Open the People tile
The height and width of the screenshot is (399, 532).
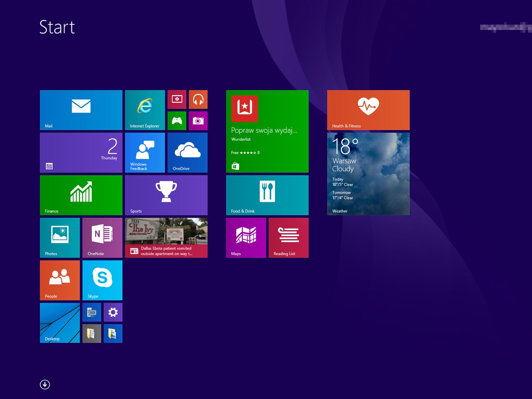[x=60, y=280]
